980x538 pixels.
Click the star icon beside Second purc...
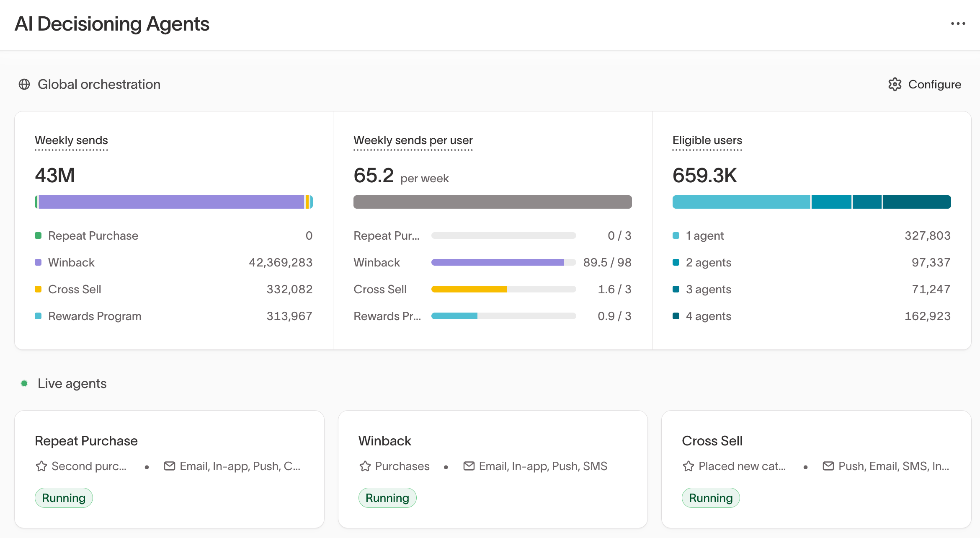point(41,466)
